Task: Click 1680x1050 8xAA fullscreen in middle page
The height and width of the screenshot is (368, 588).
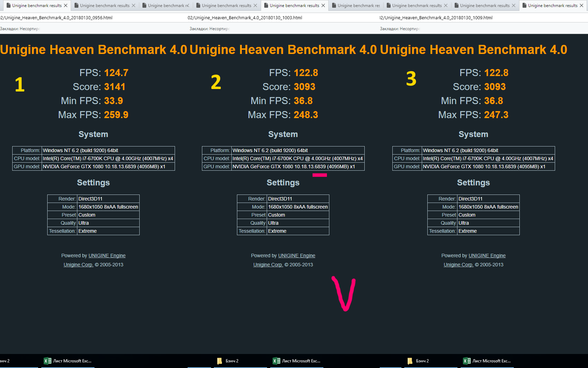Action: 298,207
